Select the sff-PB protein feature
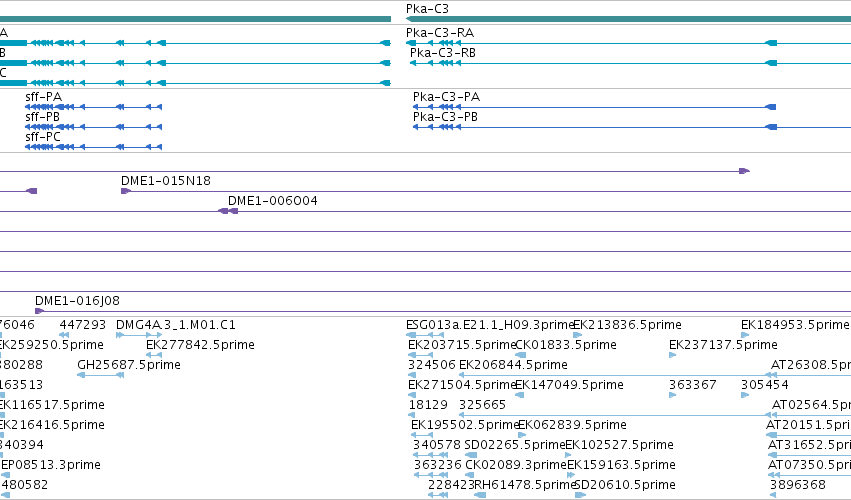Viewport: 851px width, 500px height. click(93, 127)
